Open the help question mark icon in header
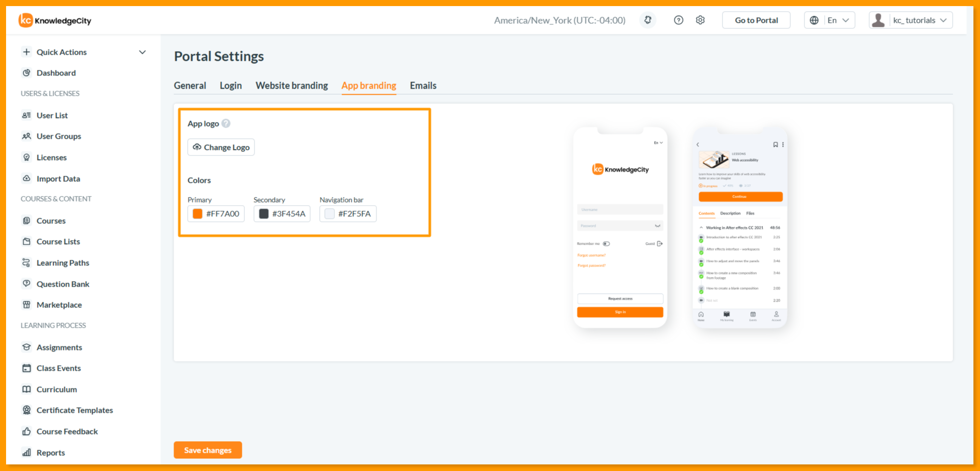Viewport: 980px width, 471px height. click(x=678, y=20)
